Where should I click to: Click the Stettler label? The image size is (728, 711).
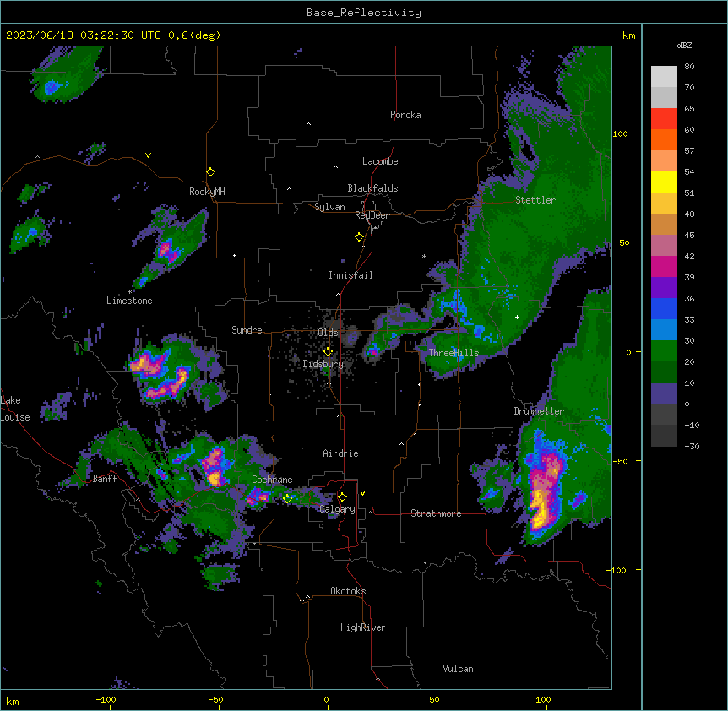click(x=535, y=200)
